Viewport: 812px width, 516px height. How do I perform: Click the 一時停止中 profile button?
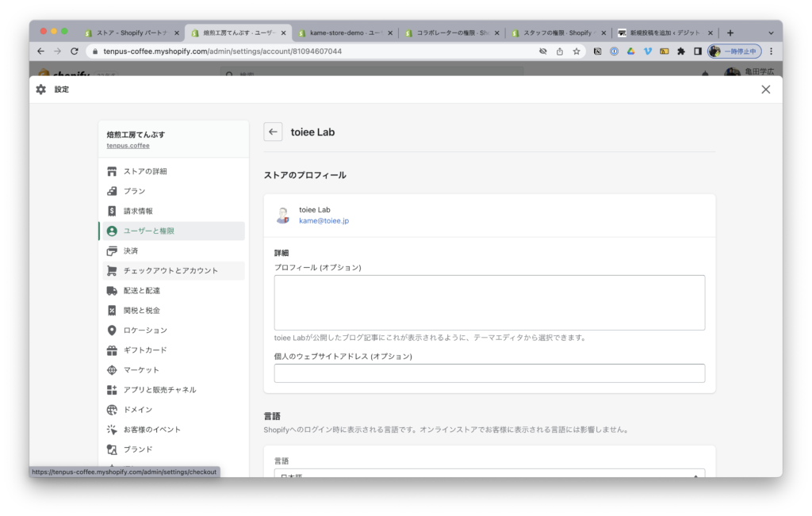(734, 52)
